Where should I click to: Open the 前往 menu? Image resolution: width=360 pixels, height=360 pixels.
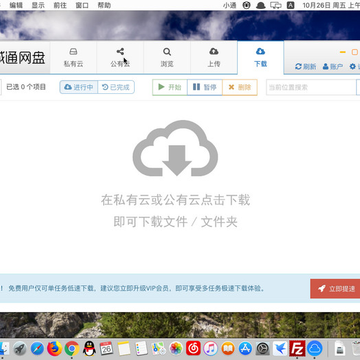pos(60,5)
